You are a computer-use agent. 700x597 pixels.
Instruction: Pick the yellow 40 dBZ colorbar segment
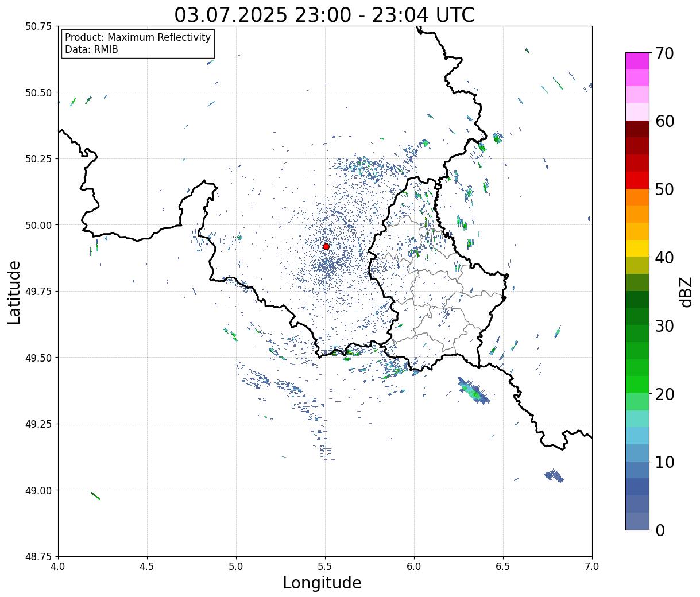[x=637, y=248]
